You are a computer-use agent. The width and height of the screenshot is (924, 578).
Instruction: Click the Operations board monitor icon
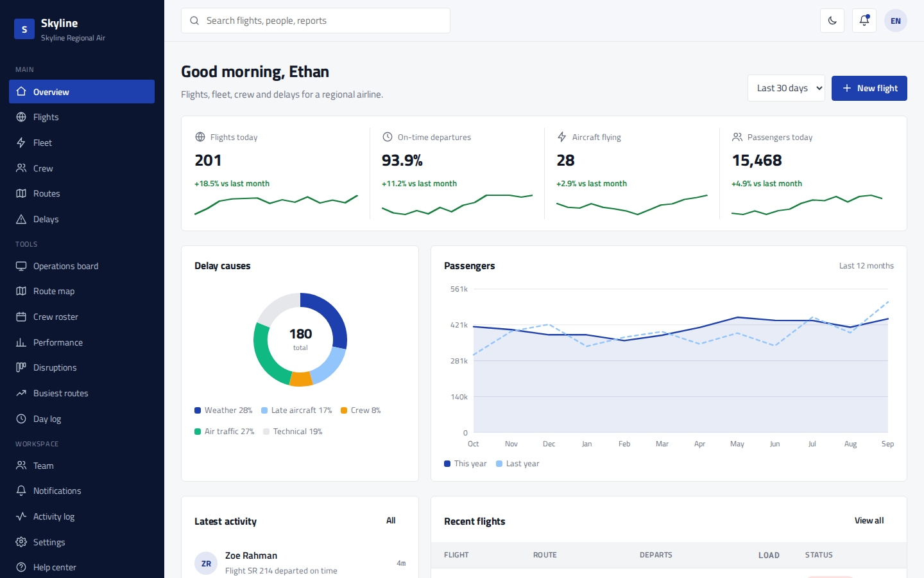(x=21, y=266)
